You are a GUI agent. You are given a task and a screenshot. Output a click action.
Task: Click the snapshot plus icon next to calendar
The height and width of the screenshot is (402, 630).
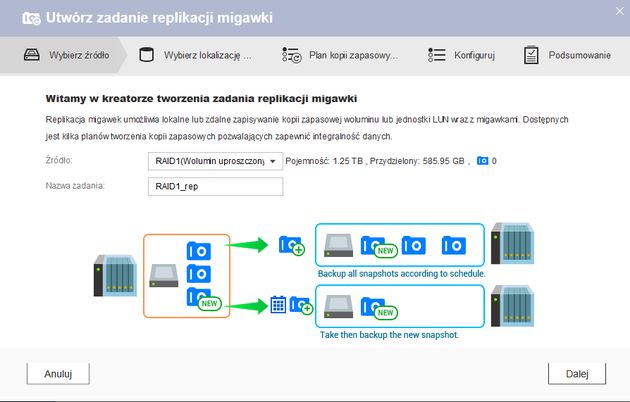301,306
